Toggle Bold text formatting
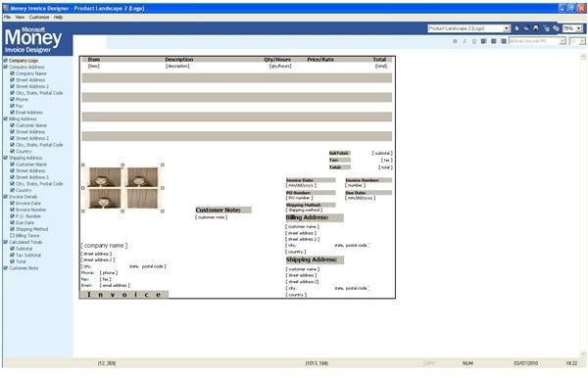This screenshot has width=588, height=378. pos(455,41)
